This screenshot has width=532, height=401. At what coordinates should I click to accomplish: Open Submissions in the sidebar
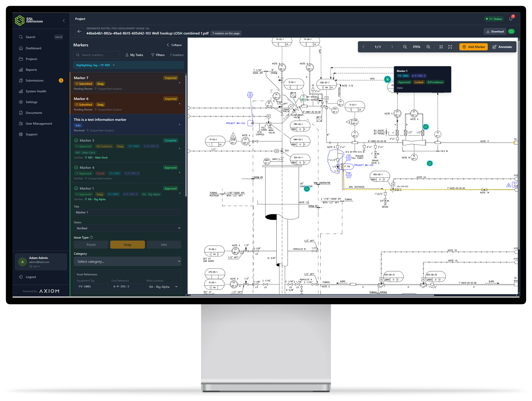[35, 81]
